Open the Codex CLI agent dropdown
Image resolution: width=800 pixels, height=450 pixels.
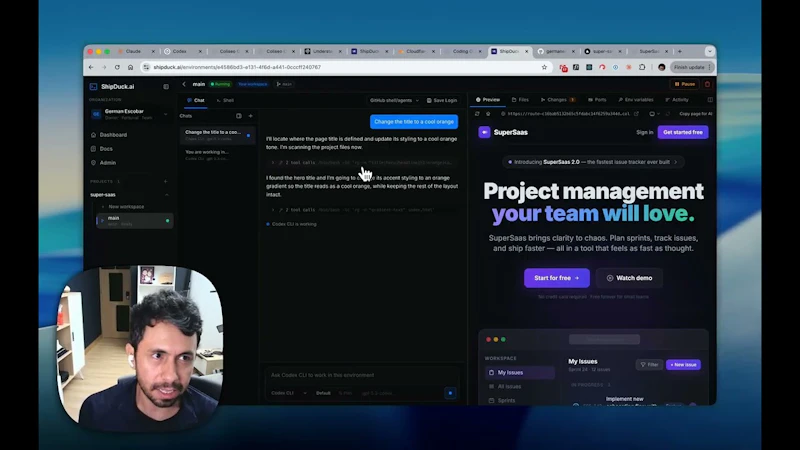tap(289, 393)
